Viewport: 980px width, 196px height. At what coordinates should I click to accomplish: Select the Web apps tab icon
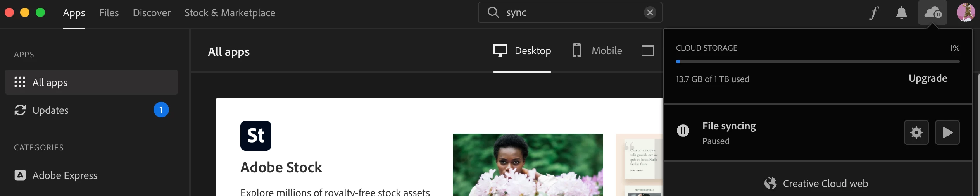point(648,51)
